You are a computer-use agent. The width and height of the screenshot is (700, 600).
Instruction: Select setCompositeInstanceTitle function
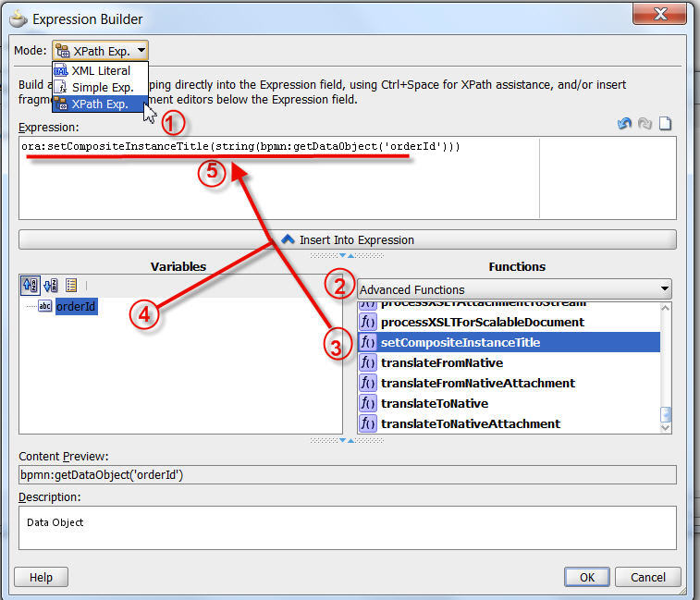tap(509, 342)
